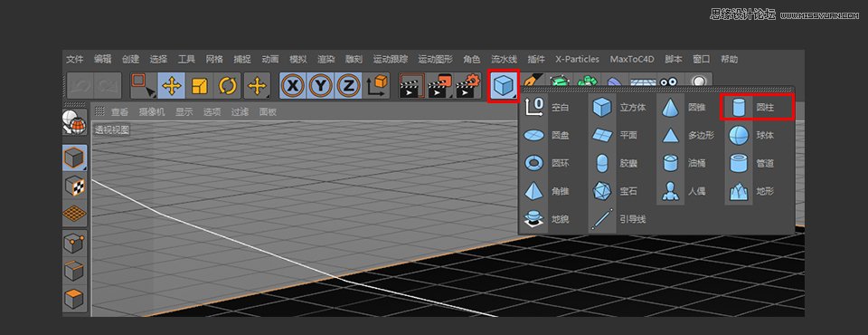This screenshot has width=868, height=335.
Task: Open the 创建 (Create) menu
Action: (x=130, y=60)
